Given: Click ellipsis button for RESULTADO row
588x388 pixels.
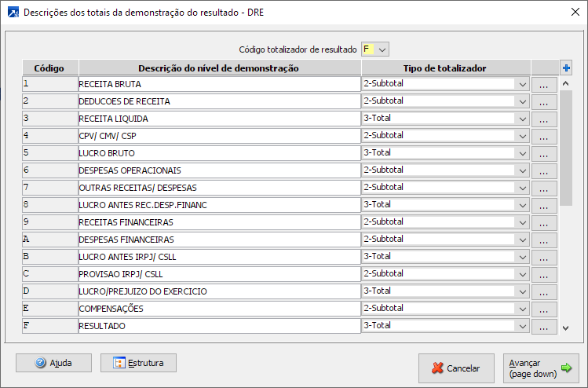Looking at the screenshot, I should pos(543,326).
